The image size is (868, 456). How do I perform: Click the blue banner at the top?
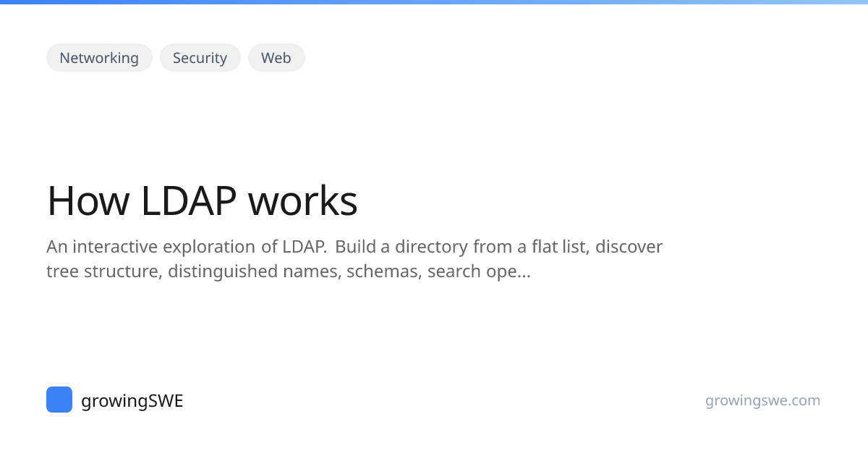coord(434,4)
